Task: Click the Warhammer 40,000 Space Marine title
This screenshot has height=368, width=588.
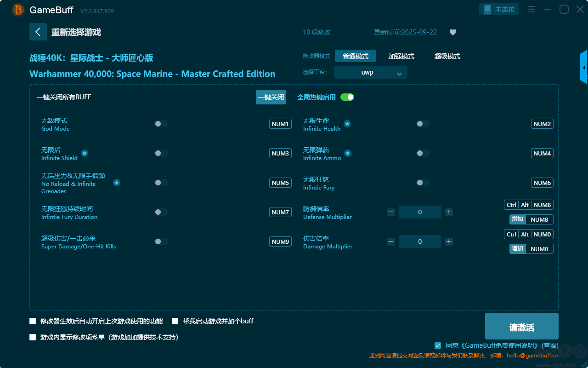Action: [x=153, y=74]
